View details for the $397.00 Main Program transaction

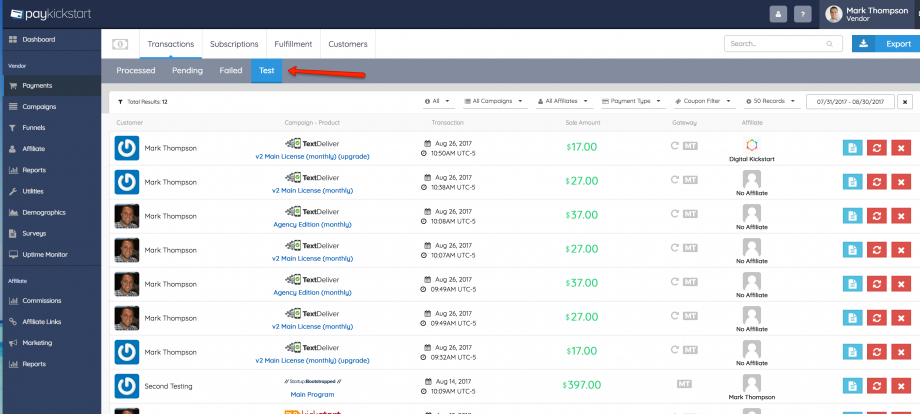pos(853,386)
